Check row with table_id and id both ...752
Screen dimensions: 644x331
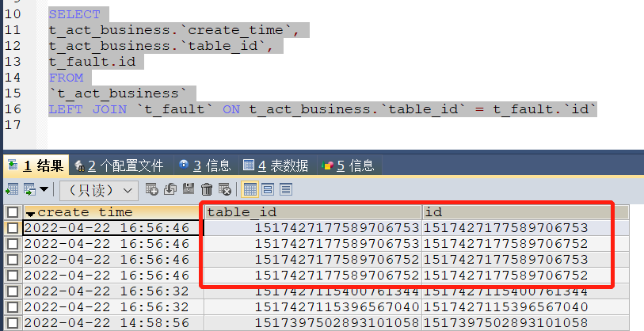pyautogui.click(x=13, y=276)
